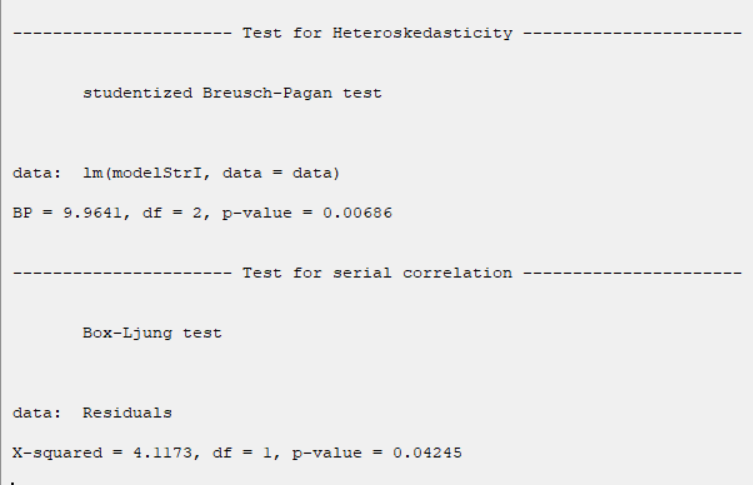Click the 'X-squared' label text
The width and height of the screenshot is (753, 485).
click(x=58, y=453)
